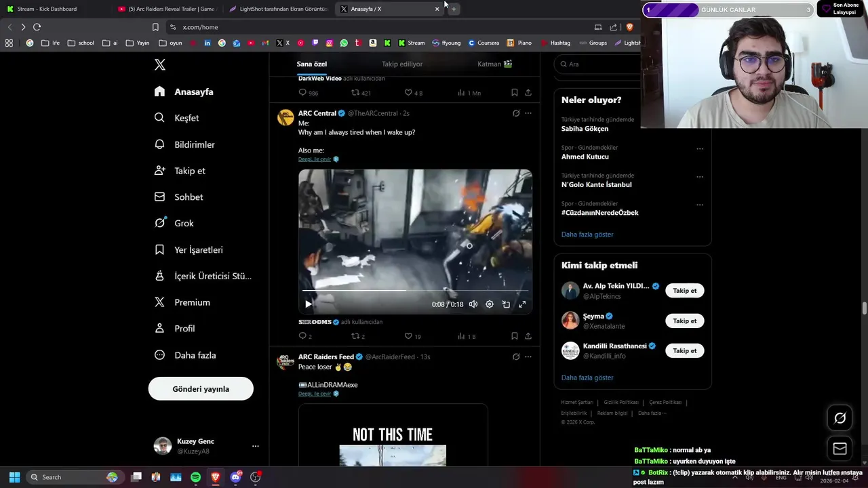This screenshot has height=488, width=868.
Task: Click the Ara search field
Action: (597, 64)
